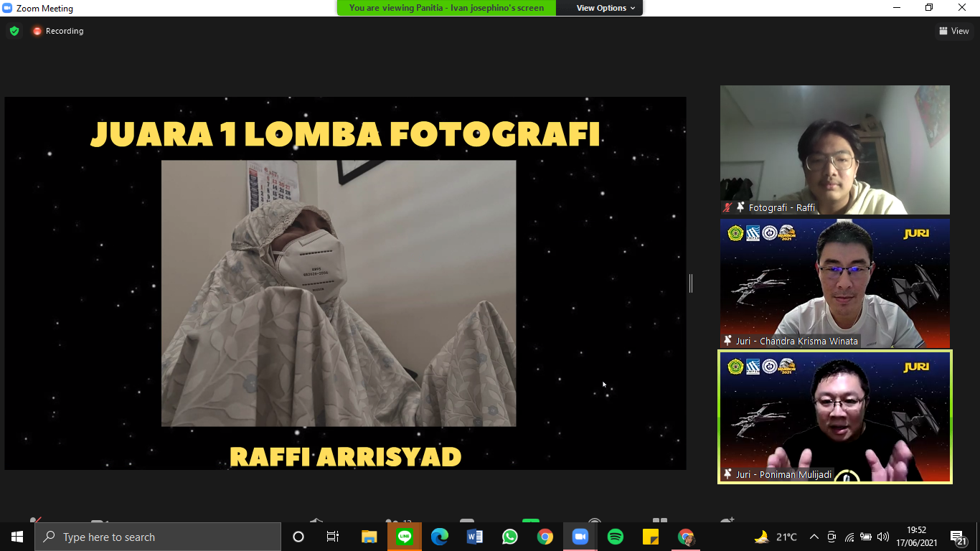
Task: Open the Windows Start menu
Action: pos(17,537)
